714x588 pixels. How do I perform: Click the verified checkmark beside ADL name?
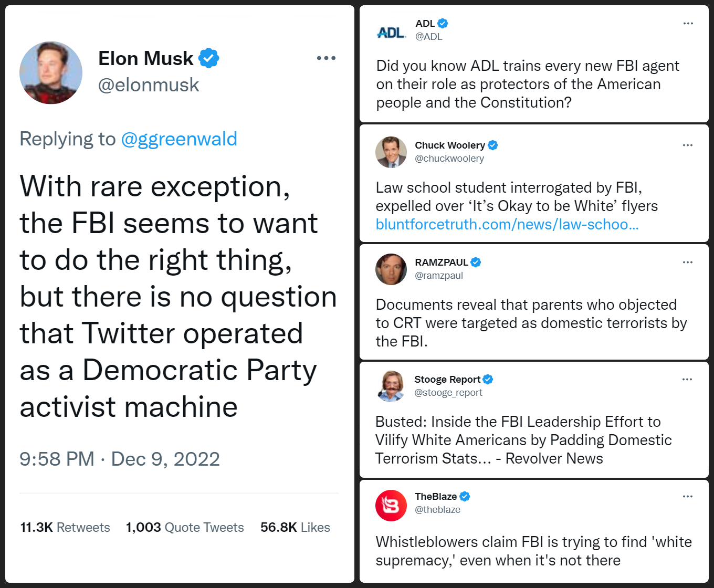click(443, 23)
